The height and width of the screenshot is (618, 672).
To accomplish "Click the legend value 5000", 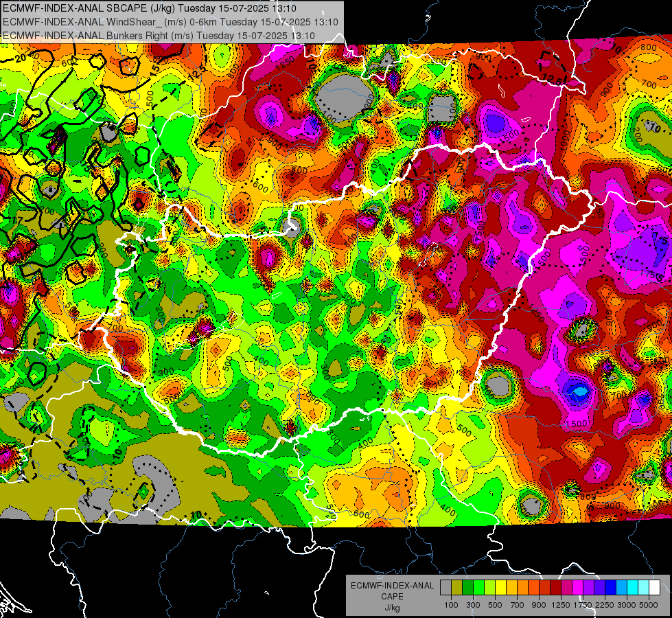I will [x=649, y=605].
